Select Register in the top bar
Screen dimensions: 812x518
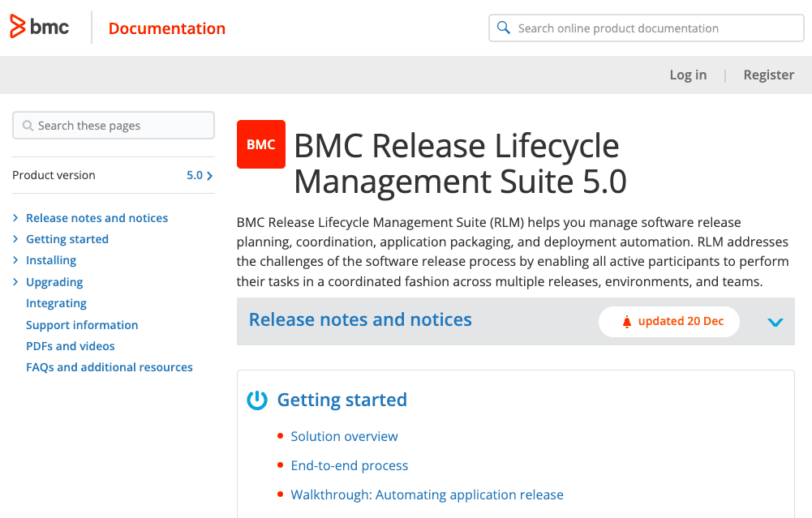click(x=768, y=75)
